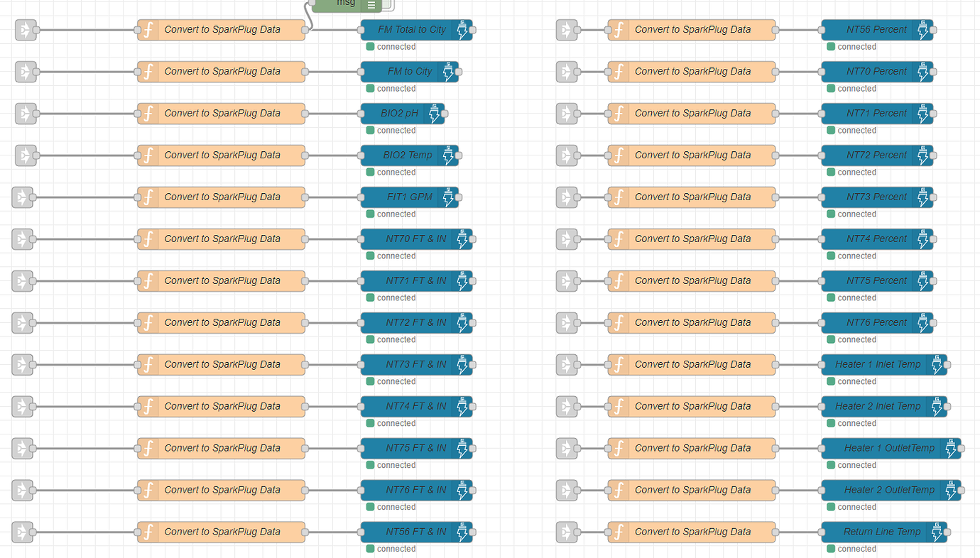Click the Sparkplug icon on FM Total to City node
The image size is (980, 558).
(x=462, y=30)
